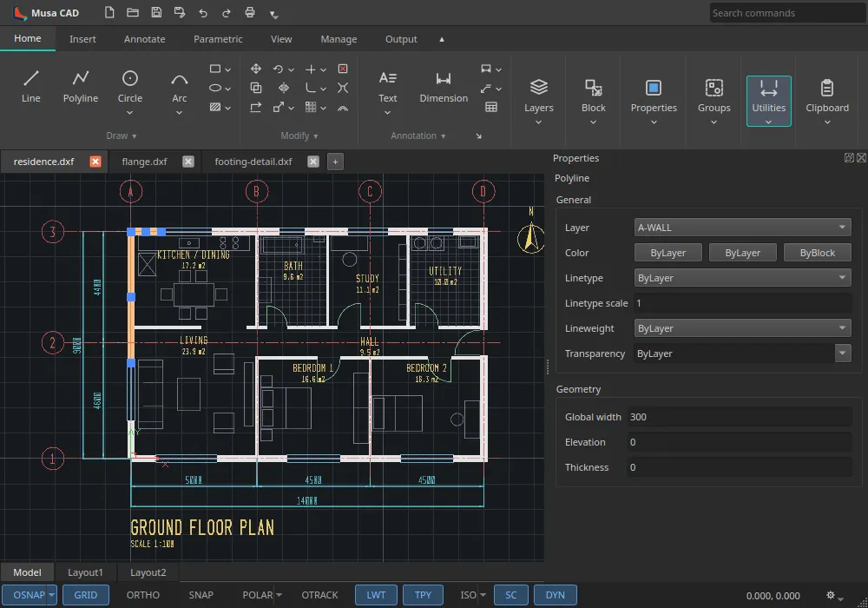Click the Save icon in title bar
868x608 pixels.
pyautogui.click(x=156, y=12)
